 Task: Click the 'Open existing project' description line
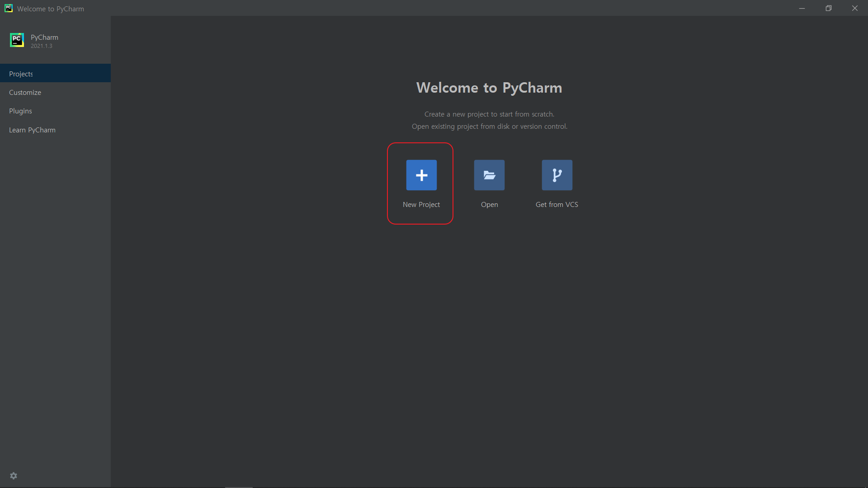pyautogui.click(x=489, y=126)
